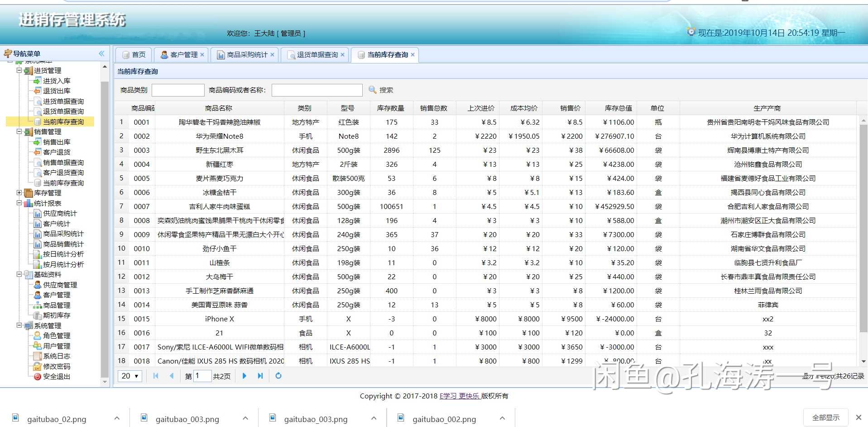Switch to the 首页 tab
This screenshot has width=868, height=427.
pos(134,54)
